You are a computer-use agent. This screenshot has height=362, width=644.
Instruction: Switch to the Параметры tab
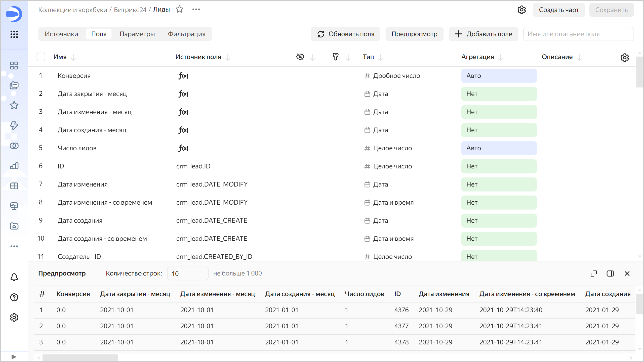click(137, 34)
